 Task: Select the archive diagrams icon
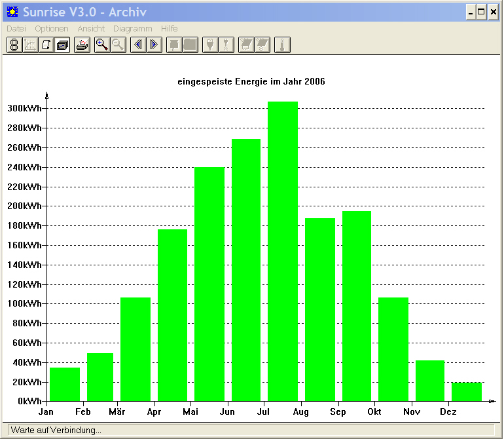pyautogui.click(x=62, y=45)
